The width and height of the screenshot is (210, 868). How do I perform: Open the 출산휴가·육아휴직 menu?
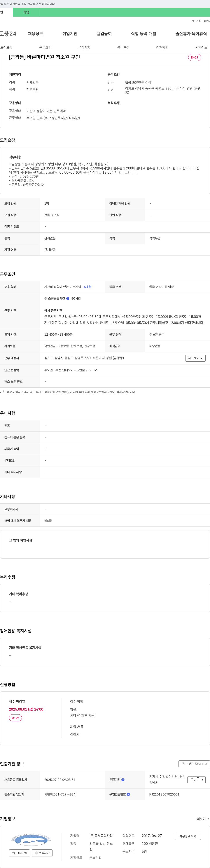191,34
